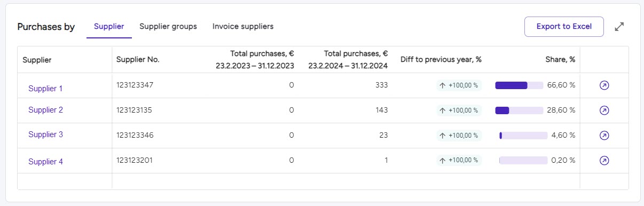Open details arrow icon for Supplier 4
The image size is (644, 206).
[604, 161]
